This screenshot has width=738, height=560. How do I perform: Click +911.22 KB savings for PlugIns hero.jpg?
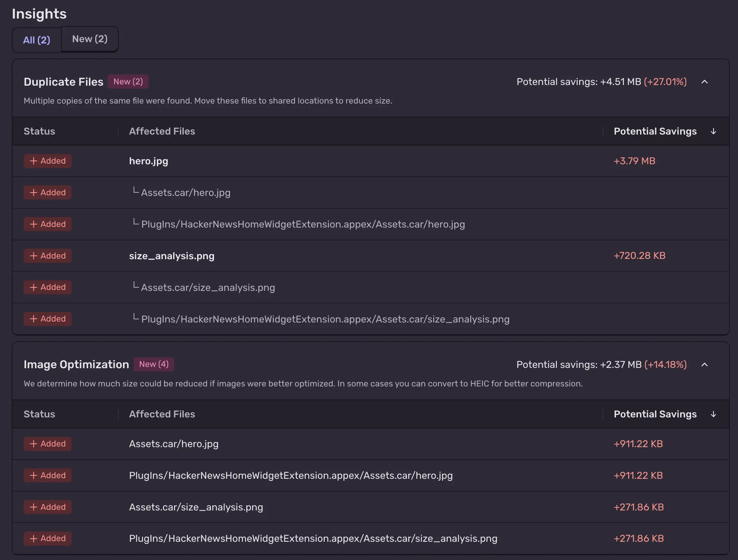[x=638, y=475]
